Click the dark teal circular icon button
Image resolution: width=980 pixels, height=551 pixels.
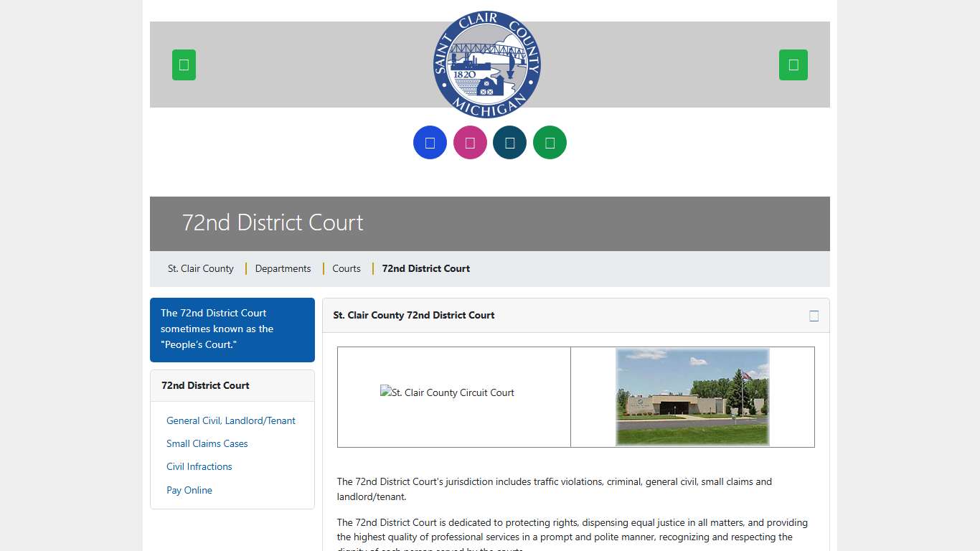click(509, 143)
